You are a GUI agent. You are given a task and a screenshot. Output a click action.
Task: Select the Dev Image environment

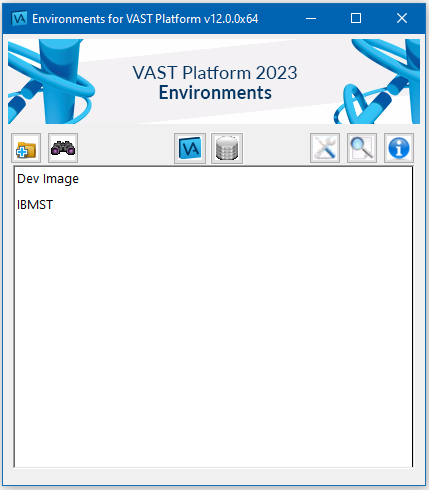48,179
